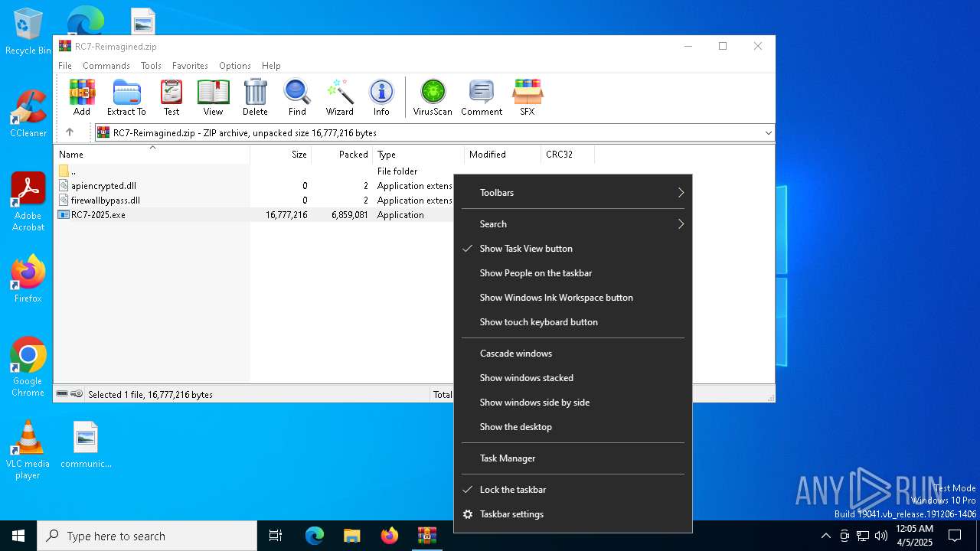This screenshot has width=980, height=551.
Task: Click the RC7-2025.exe file icon
Action: [64, 215]
